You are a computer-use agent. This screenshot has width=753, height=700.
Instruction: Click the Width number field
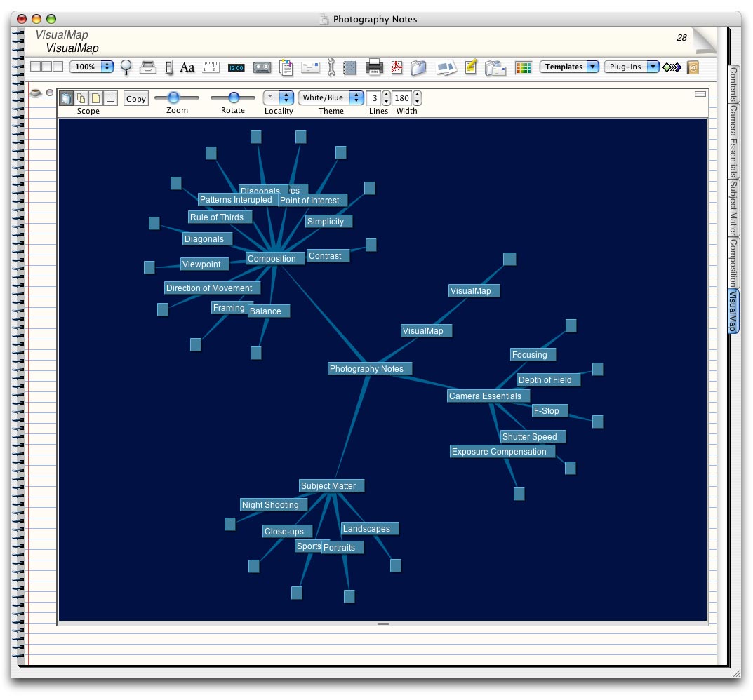402,98
